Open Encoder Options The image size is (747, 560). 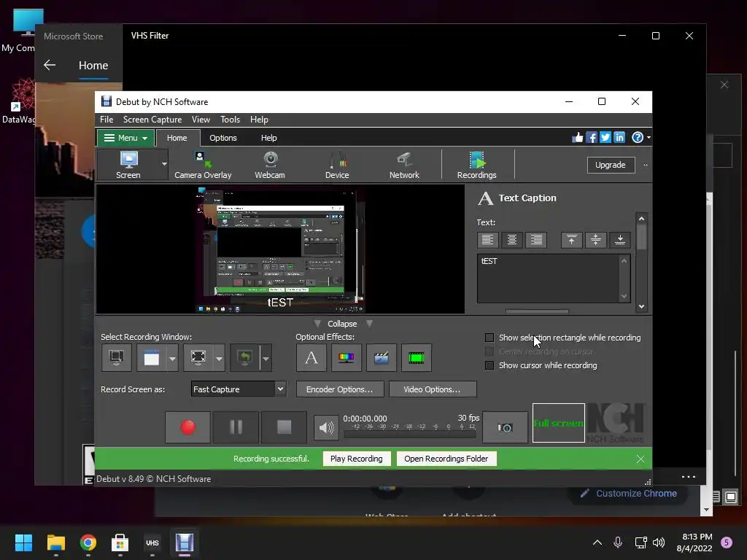340,389
